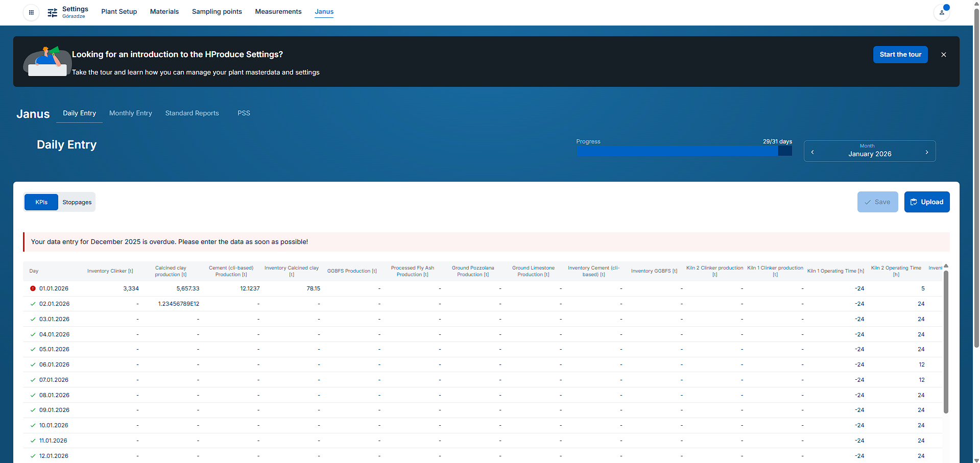Switch to the Monthly Entry tab

131,113
